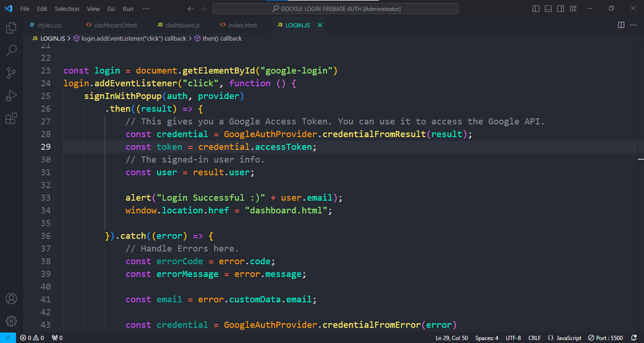Screen dimensions: 644x343
Task: Open the Explorer view in the activity bar
Action: 11,28
